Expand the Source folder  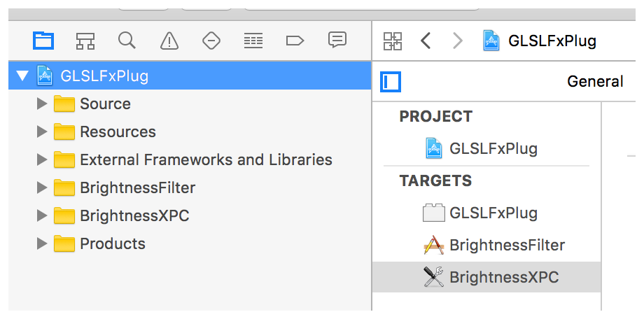point(42,104)
